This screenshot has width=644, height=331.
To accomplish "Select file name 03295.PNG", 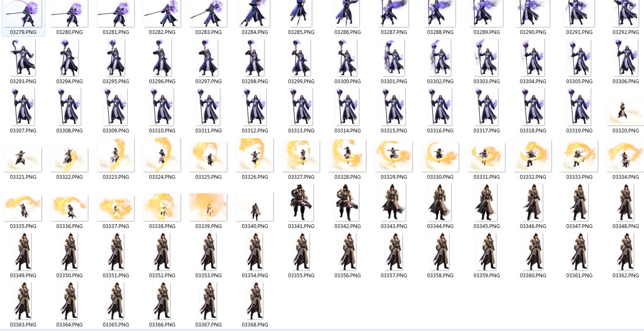I will [x=116, y=82].
